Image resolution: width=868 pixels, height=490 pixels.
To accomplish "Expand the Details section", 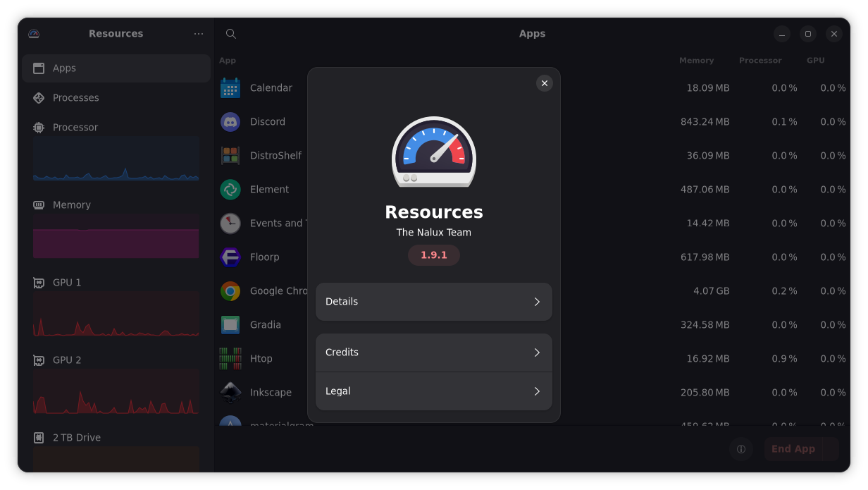I will (433, 301).
